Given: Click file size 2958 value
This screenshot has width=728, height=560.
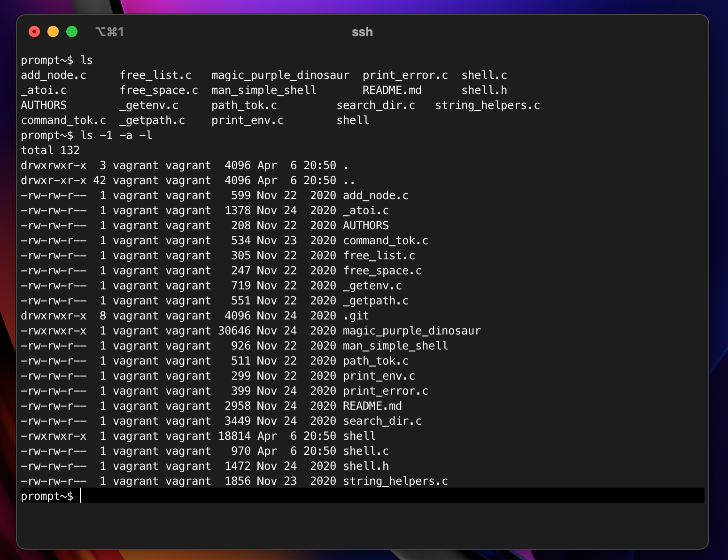Looking at the screenshot, I should point(238,406).
